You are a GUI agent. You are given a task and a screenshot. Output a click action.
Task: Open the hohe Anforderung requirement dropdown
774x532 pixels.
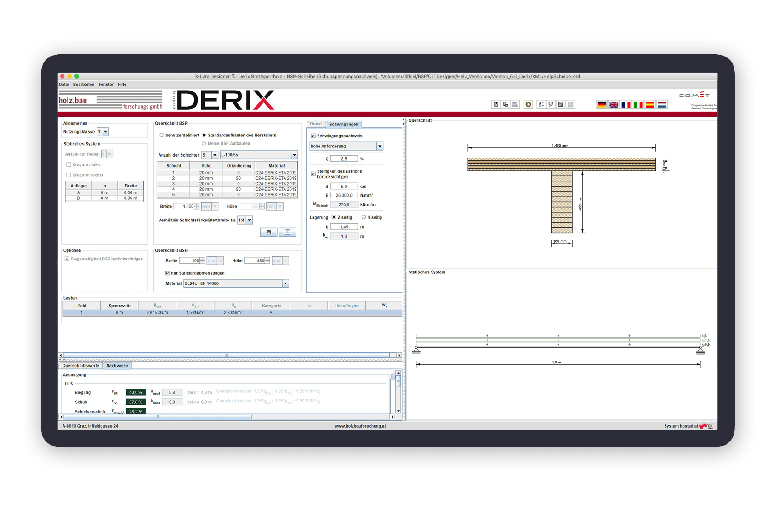coord(380,146)
